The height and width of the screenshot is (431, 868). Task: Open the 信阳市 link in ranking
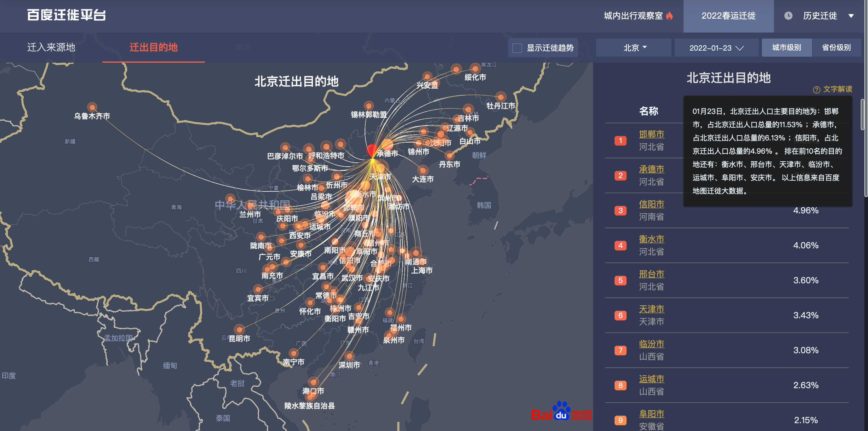(x=651, y=204)
